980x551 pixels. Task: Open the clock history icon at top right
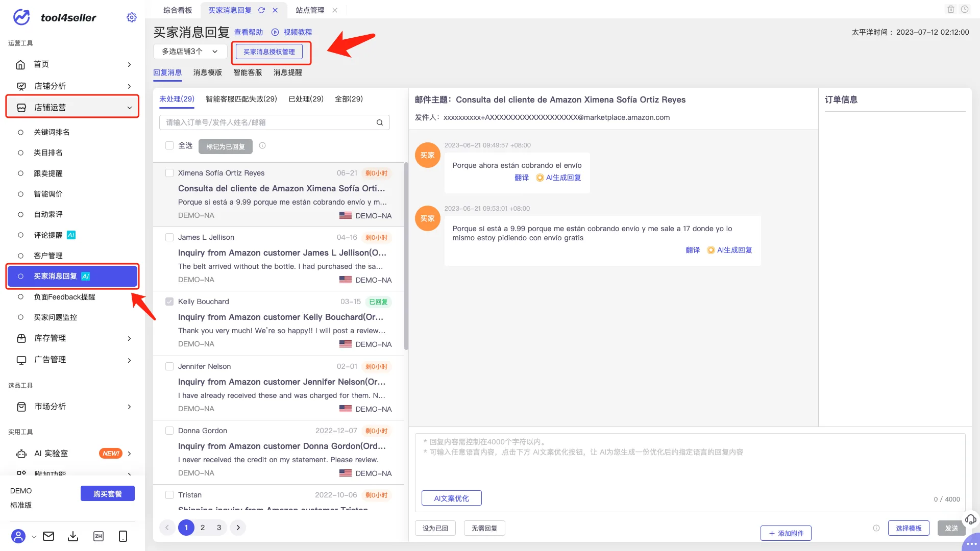point(965,9)
